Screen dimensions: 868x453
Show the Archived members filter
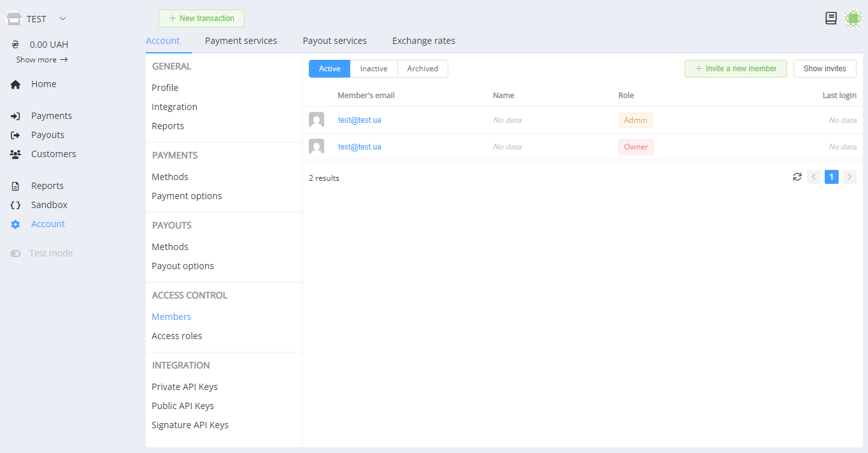pos(422,69)
